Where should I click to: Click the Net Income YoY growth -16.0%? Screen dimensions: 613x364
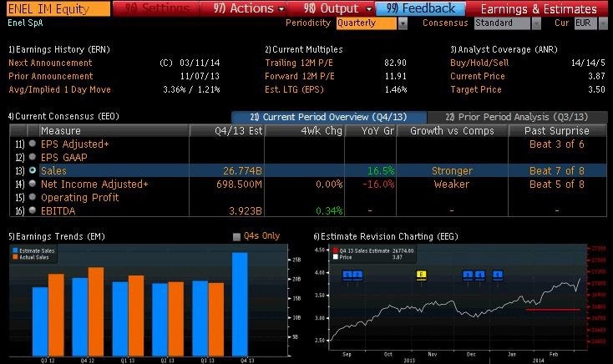tap(378, 185)
